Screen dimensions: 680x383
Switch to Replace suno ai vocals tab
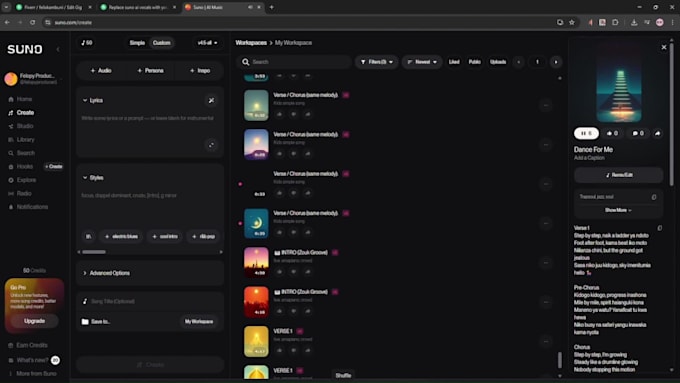138,7
